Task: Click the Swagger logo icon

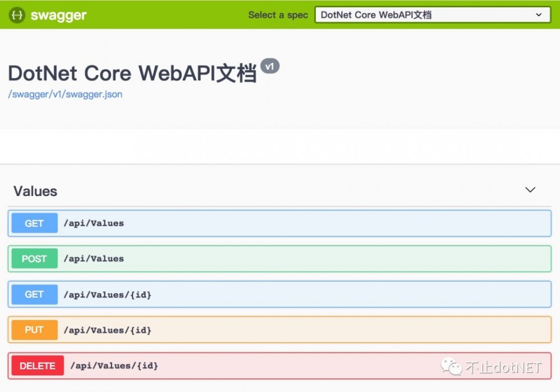Action: [17, 15]
